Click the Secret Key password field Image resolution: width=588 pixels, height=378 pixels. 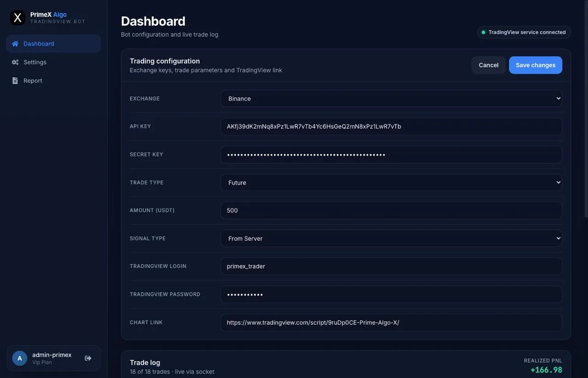pyautogui.click(x=391, y=154)
